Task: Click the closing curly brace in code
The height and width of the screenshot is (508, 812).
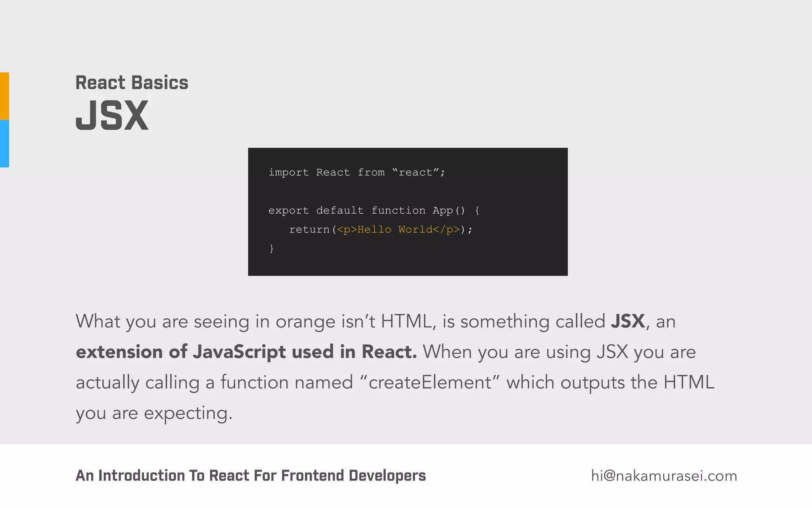Action: pos(272,248)
